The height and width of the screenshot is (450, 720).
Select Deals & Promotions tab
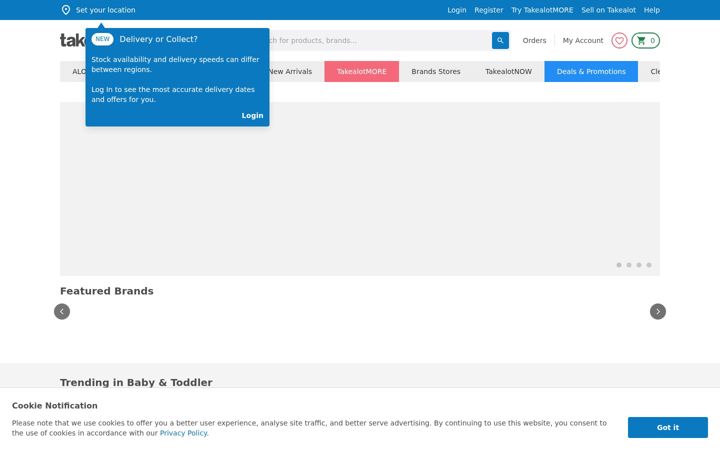click(591, 72)
